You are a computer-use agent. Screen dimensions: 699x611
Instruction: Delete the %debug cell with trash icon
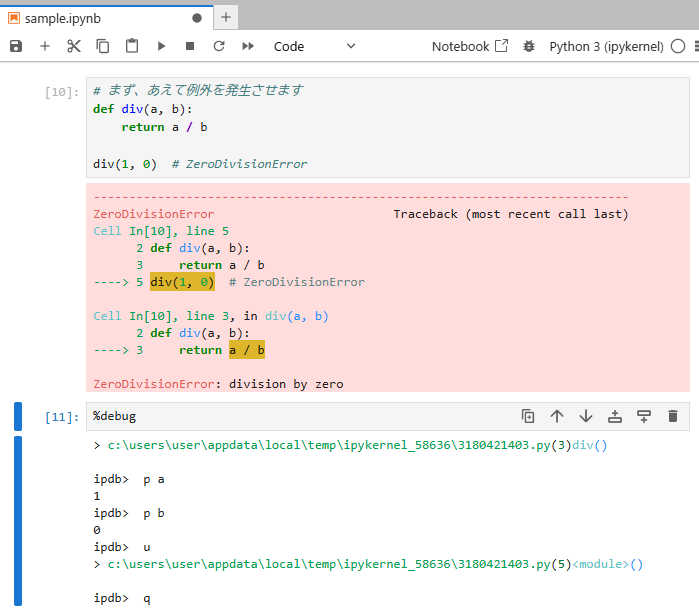[673, 416]
